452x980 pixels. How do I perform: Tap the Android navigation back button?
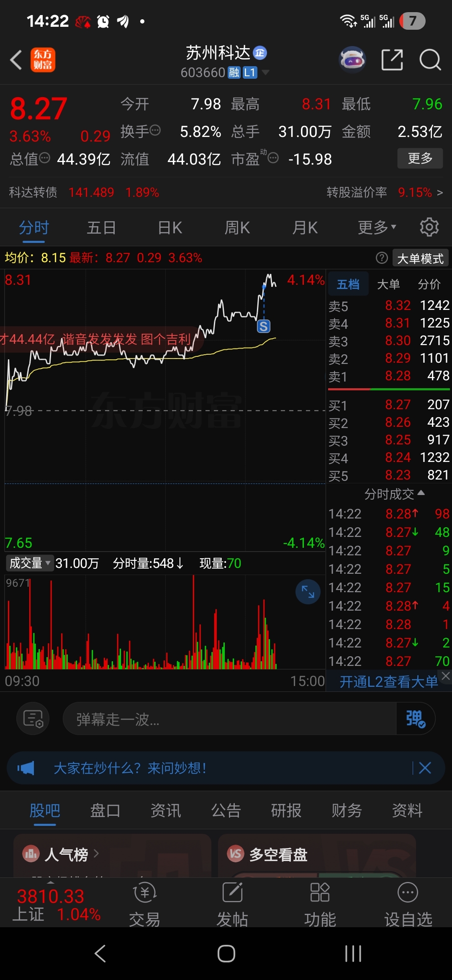pos(100,954)
